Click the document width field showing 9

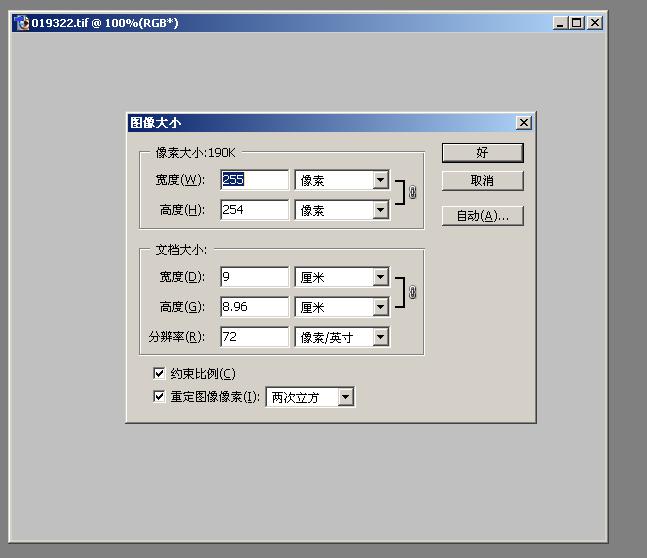coord(255,277)
